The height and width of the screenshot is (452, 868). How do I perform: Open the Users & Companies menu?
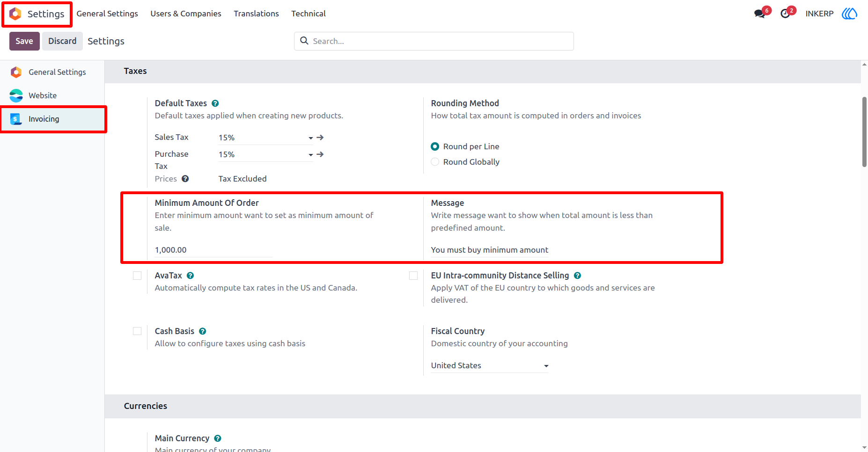tap(186, 14)
